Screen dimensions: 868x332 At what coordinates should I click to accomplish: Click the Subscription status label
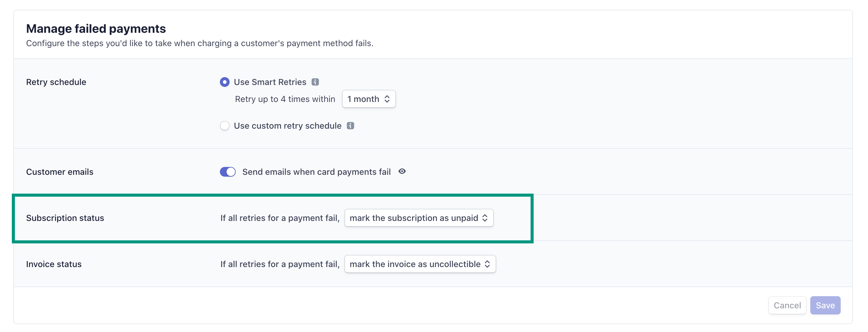(x=65, y=218)
